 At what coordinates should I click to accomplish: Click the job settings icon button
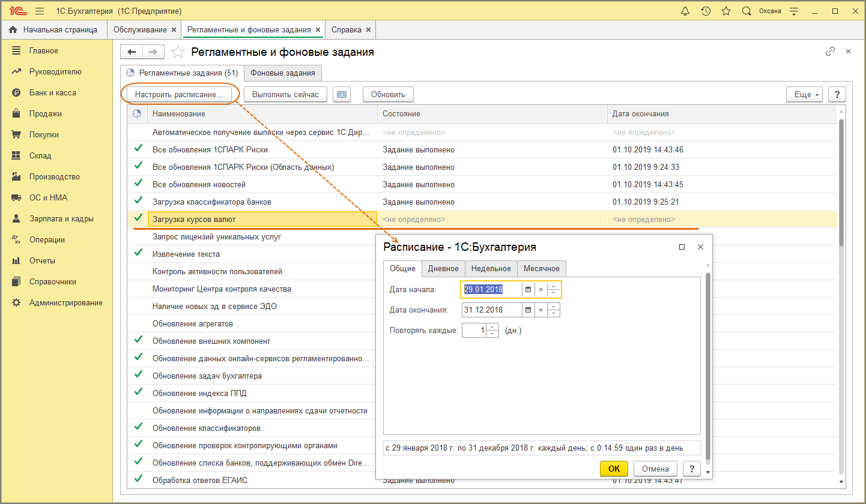tap(342, 94)
